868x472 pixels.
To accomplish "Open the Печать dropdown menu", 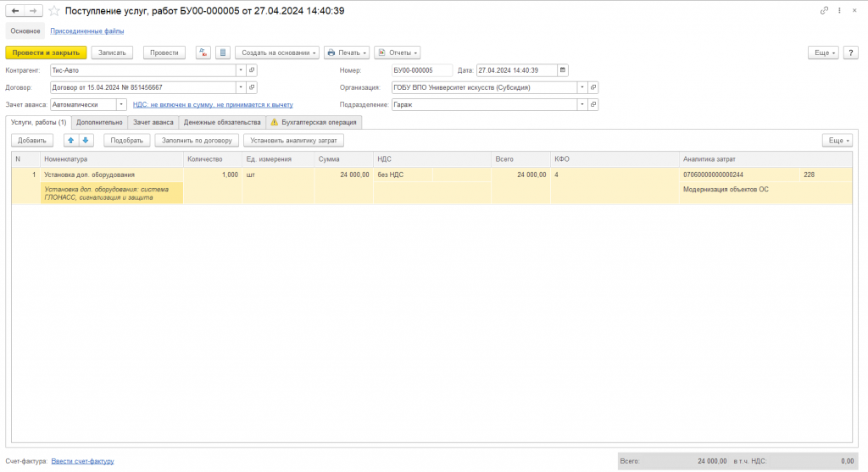I will tap(347, 53).
